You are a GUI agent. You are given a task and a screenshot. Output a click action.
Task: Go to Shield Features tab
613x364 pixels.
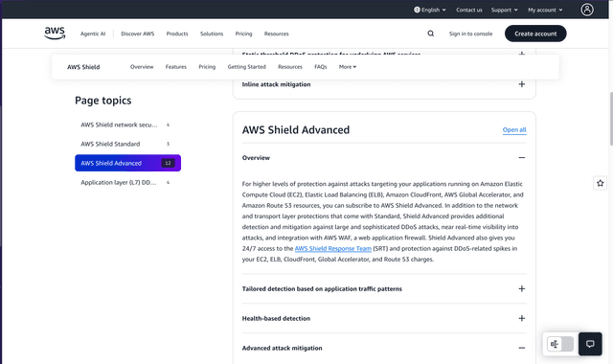point(176,67)
